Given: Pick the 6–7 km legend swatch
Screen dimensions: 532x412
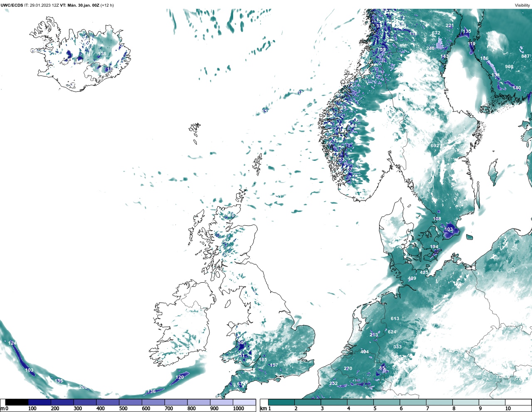Looking at the screenshot, I should pyautogui.click(x=413, y=402).
